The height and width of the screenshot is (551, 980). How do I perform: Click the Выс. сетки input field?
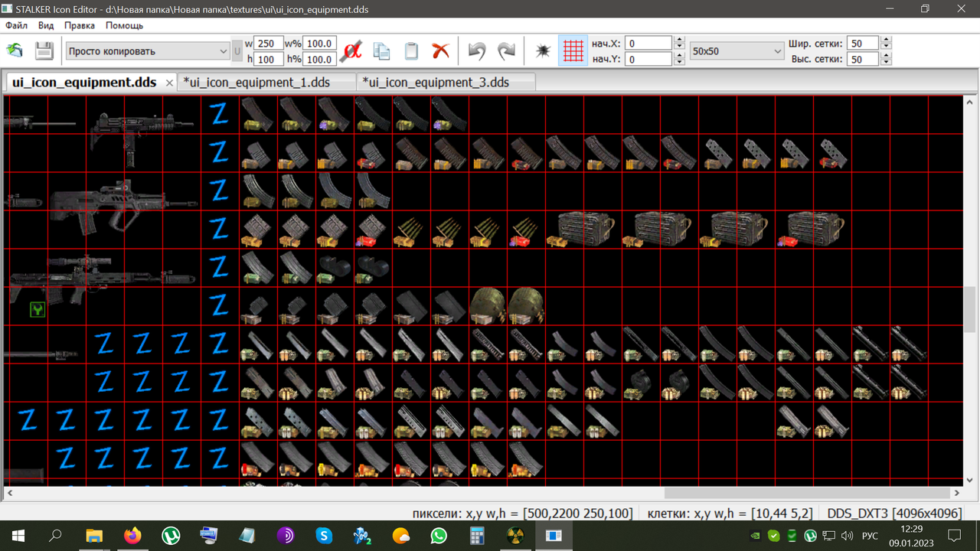[x=864, y=59]
